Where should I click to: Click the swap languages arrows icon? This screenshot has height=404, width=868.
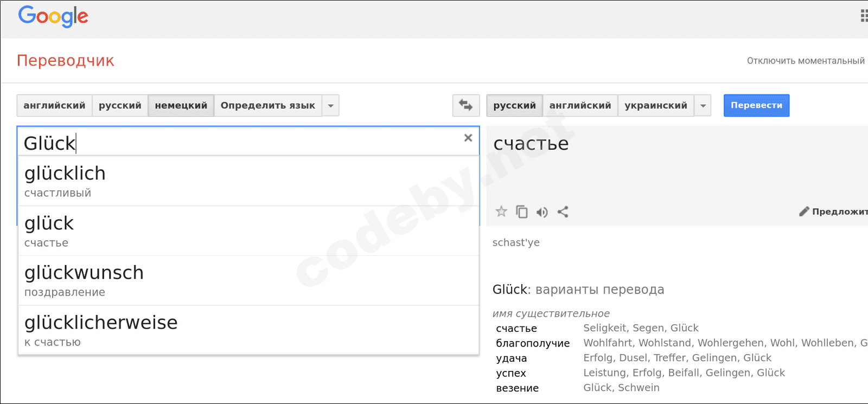point(466,105)
